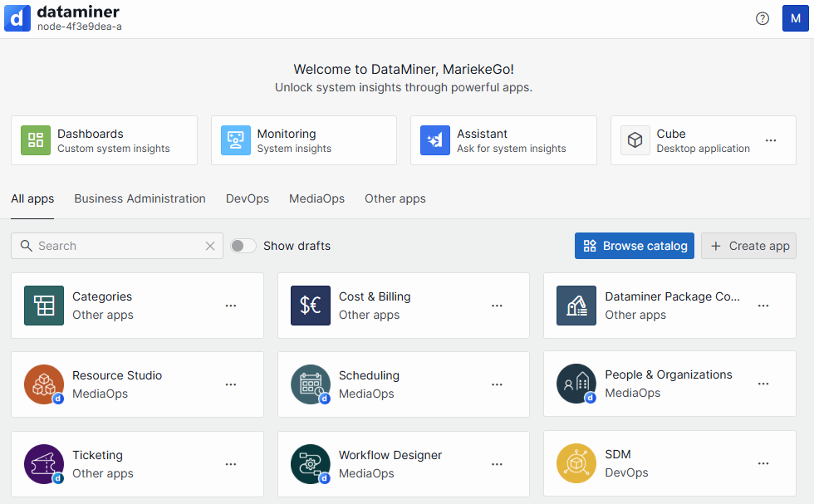Open the Cube card title

671,134
